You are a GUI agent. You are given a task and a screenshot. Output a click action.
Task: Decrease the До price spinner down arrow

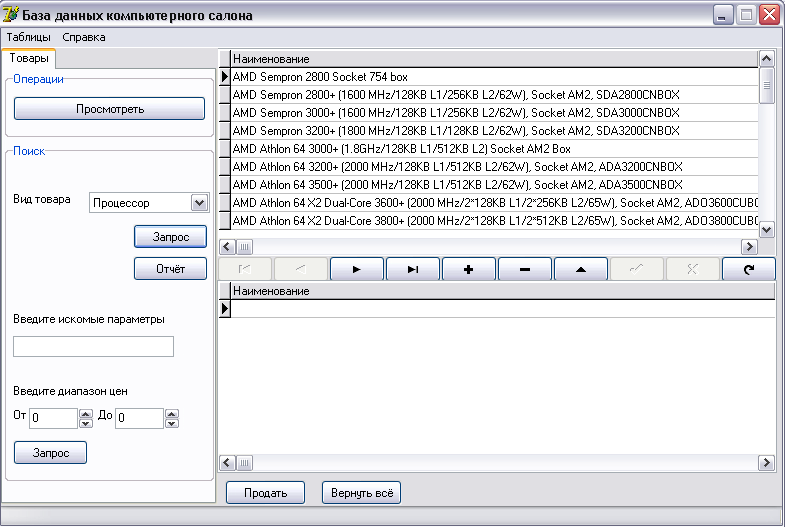click(172, 423)
